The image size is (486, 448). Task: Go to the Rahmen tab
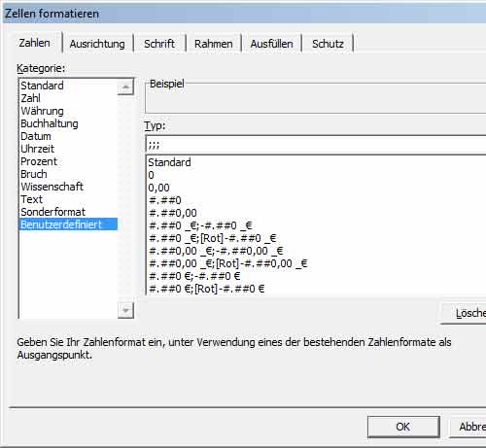tap(214, 44)
